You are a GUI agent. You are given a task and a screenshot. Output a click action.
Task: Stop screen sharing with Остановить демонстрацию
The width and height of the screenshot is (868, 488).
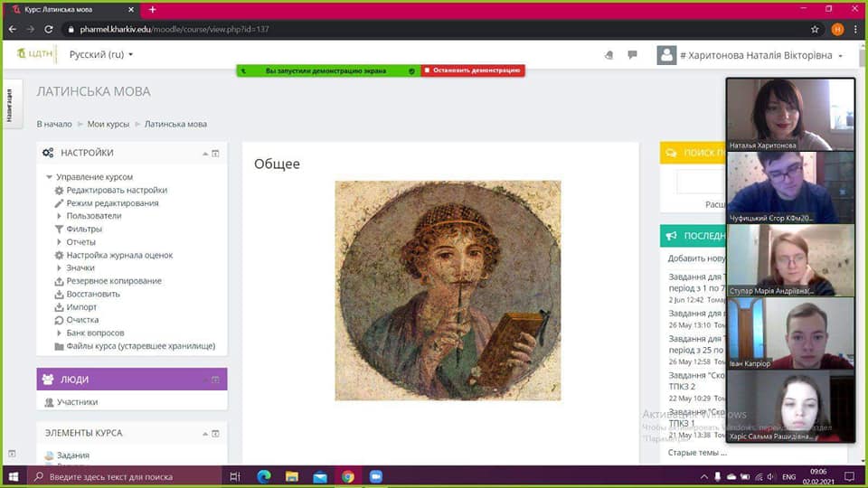coord(473,70)
